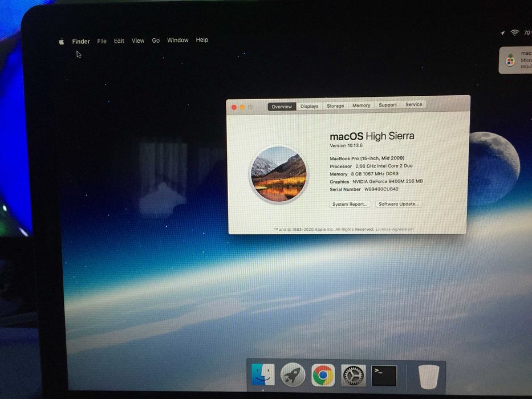Click the MacBook Pro (15-inch, Mid 2009) text
This screenshot has height=399, width=532.
point(367,158)
